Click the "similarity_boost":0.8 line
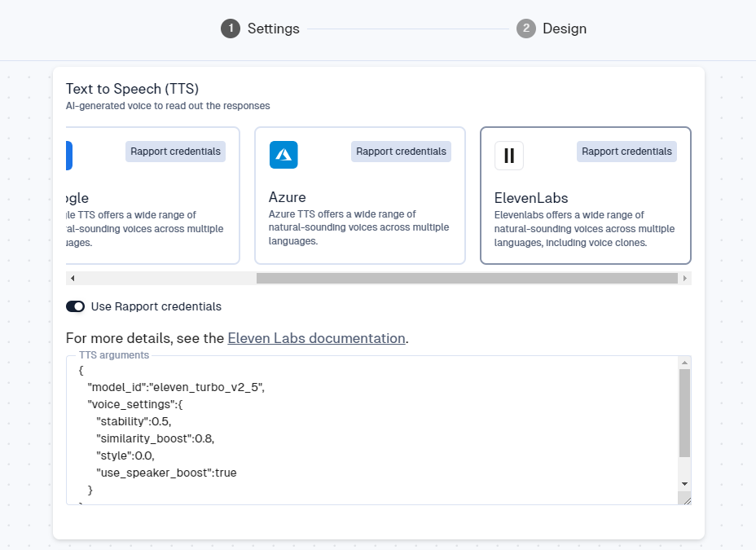Viewport: 756px width, 550px height. tap(156, 438)
